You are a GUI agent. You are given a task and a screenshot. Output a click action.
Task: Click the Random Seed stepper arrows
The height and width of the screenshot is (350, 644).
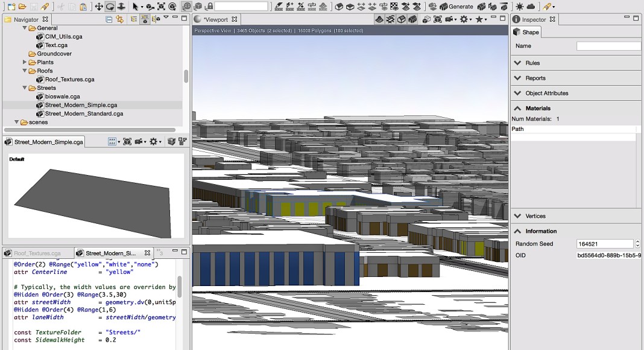pyautogui.click(x=638, y=244)
